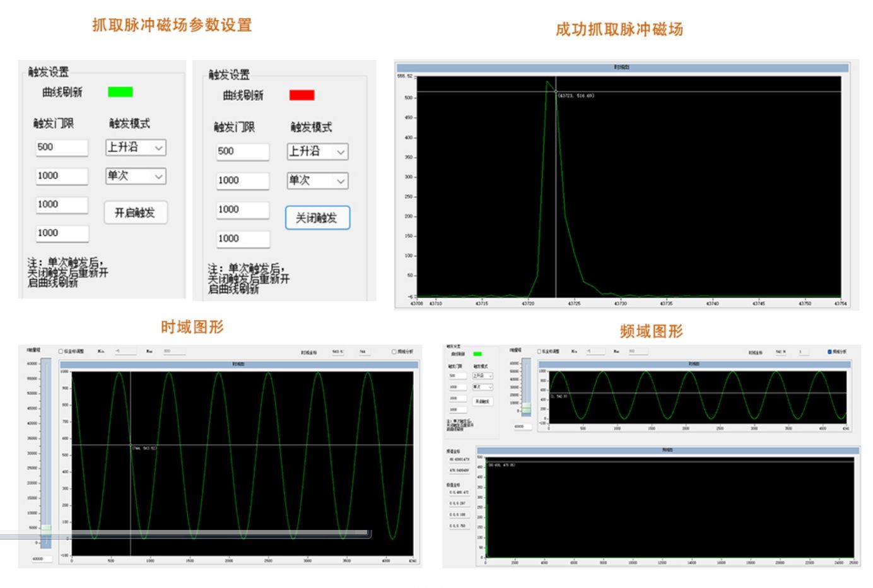Click the small green indicator in frequency panel
873x588 pixels.
478,354
